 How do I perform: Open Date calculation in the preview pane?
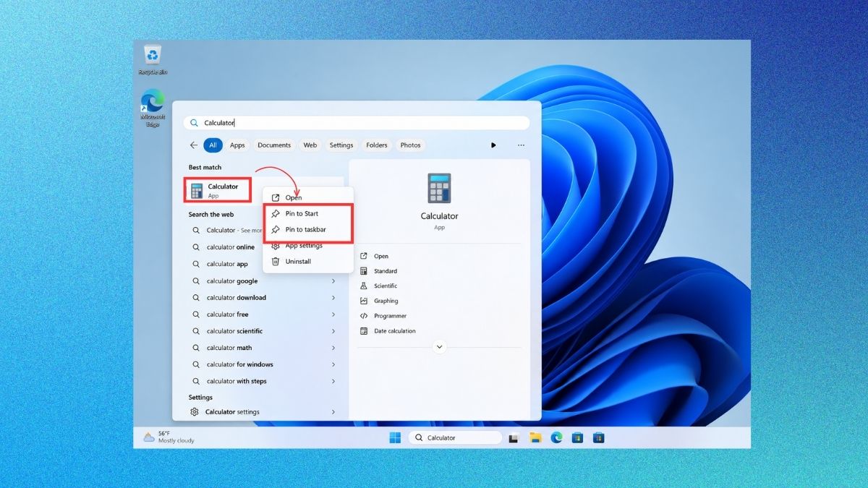tap(395, 331)
